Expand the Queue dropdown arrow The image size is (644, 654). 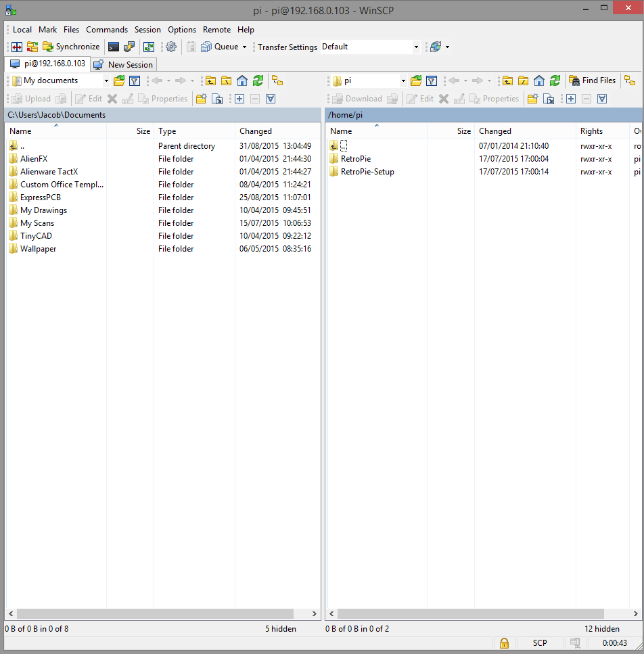tap(244, 47)
